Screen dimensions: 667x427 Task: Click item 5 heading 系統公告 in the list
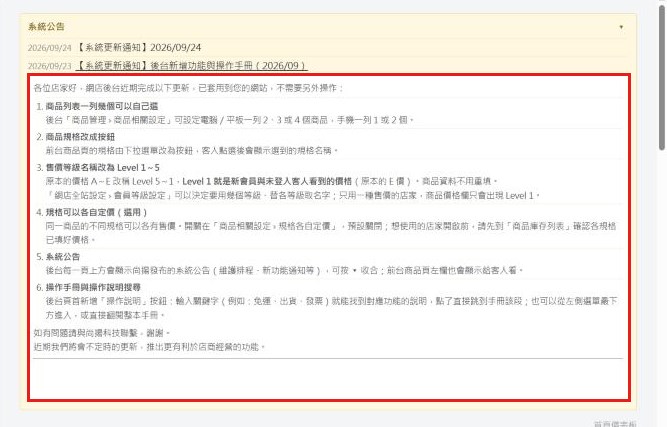click(63, 256)
